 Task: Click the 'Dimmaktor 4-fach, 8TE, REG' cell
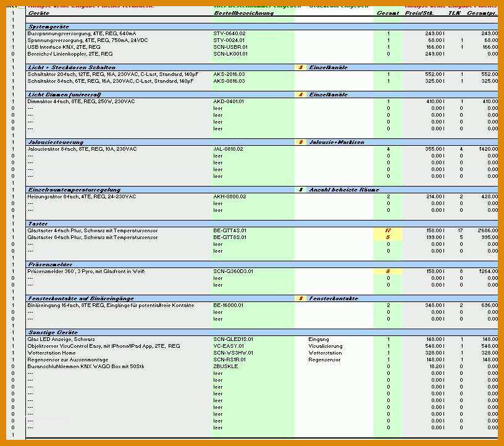point(81,101)
